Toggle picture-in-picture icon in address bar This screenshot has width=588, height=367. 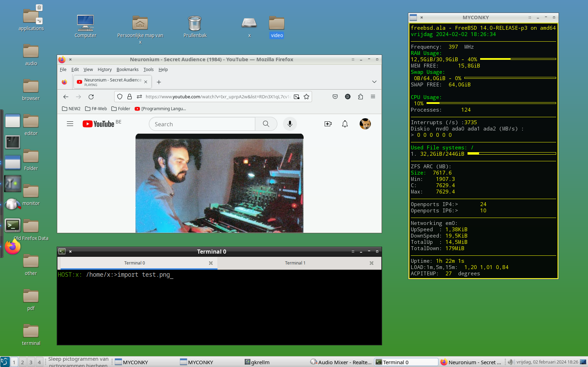tap(297, 97)
